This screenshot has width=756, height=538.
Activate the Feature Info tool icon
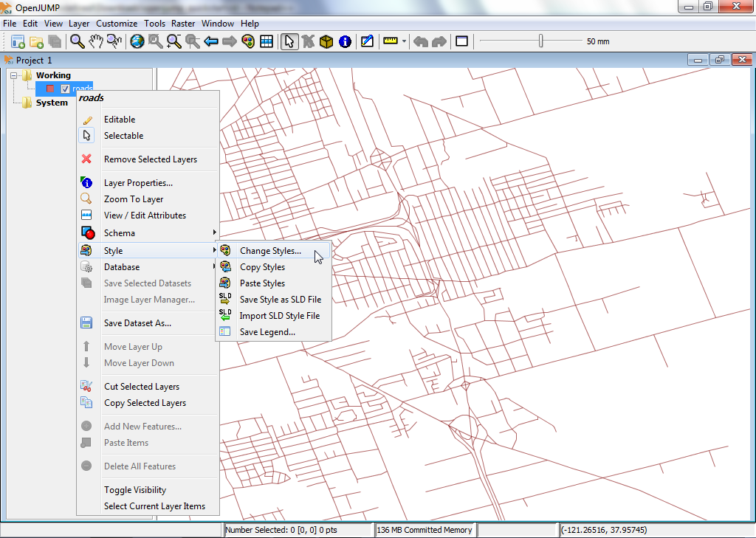345,41
